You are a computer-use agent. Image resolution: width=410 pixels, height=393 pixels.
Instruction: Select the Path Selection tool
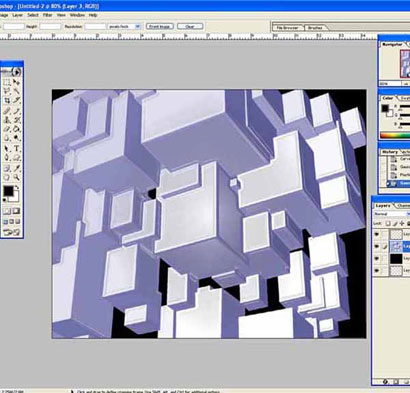click(7, 149)
